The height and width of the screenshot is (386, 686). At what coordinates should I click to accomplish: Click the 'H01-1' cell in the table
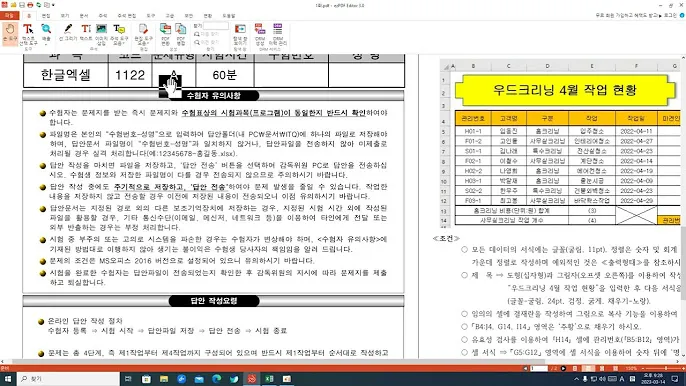point(473,131)
